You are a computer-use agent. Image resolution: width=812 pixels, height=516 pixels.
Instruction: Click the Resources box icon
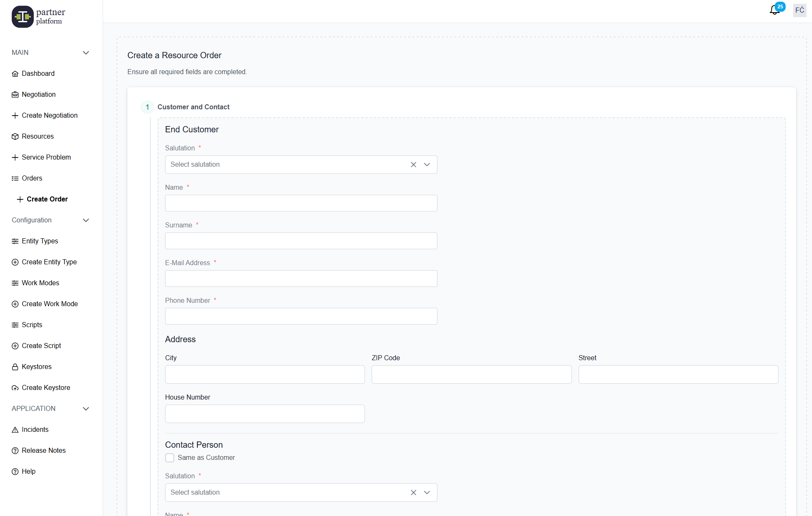click(15, 137)
